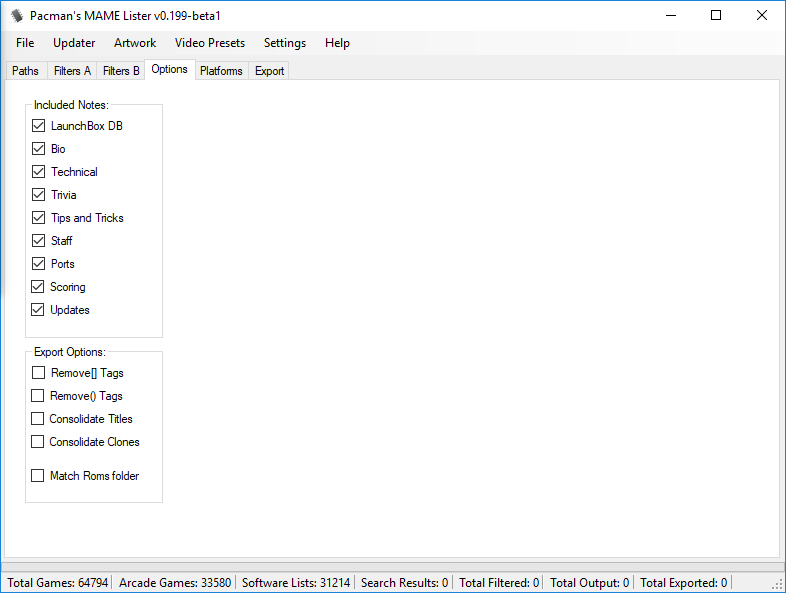Toggle the Scoring notes checkbox

(x=38, y=287)
